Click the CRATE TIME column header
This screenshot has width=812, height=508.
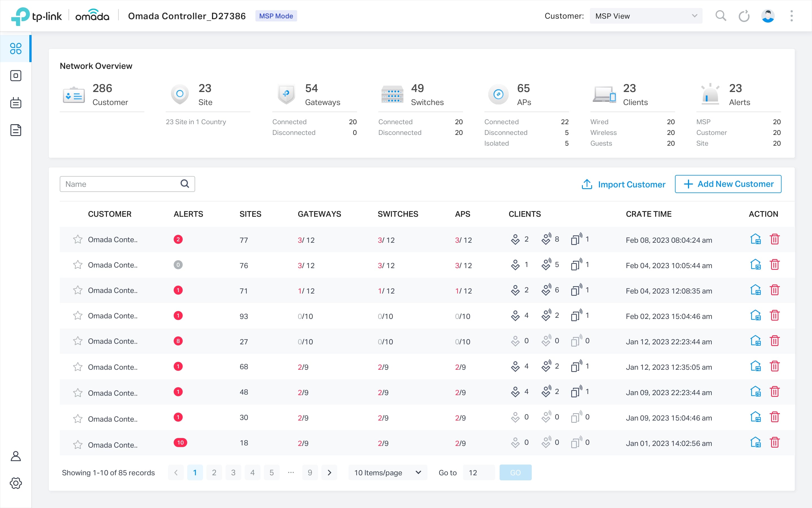pyautogui.click(x=648, y=214)
